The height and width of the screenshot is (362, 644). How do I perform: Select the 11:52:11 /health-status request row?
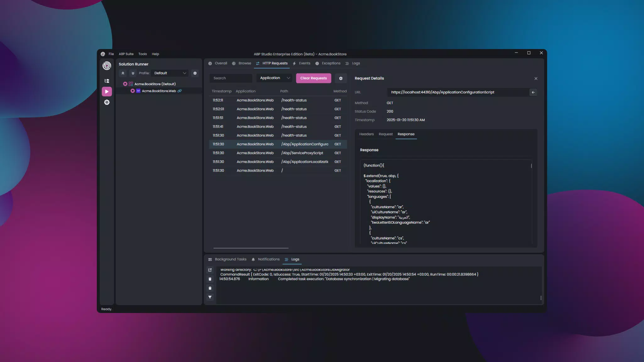278,100
